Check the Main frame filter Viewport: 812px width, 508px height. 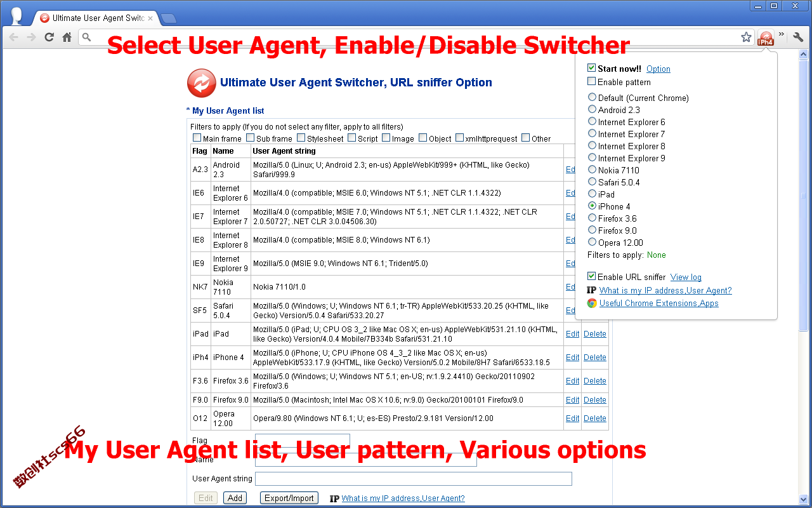point(197,138)
